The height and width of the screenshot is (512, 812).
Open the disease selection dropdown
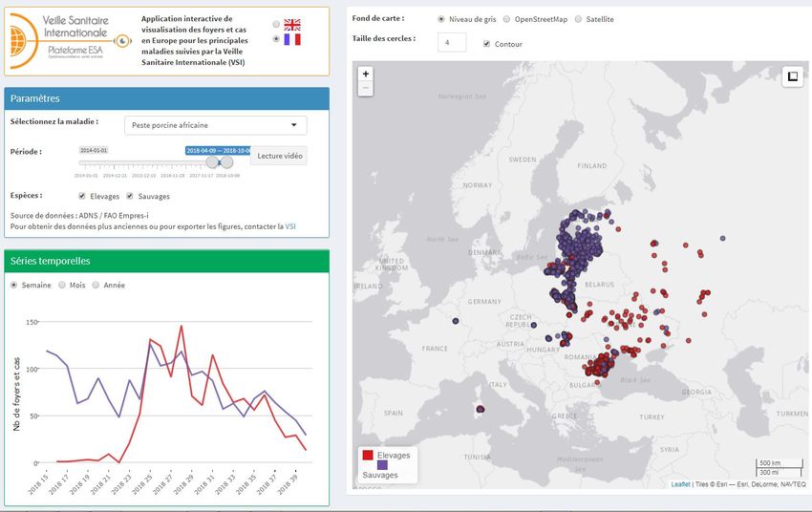pyautogui.click(x=216, y=125)
